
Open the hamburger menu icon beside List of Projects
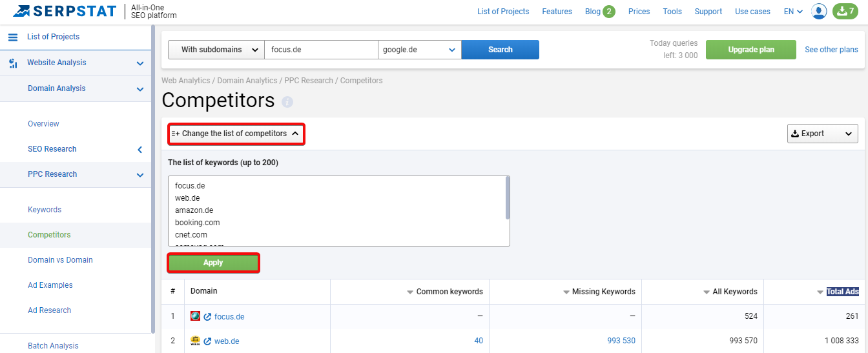pos(13,37)
